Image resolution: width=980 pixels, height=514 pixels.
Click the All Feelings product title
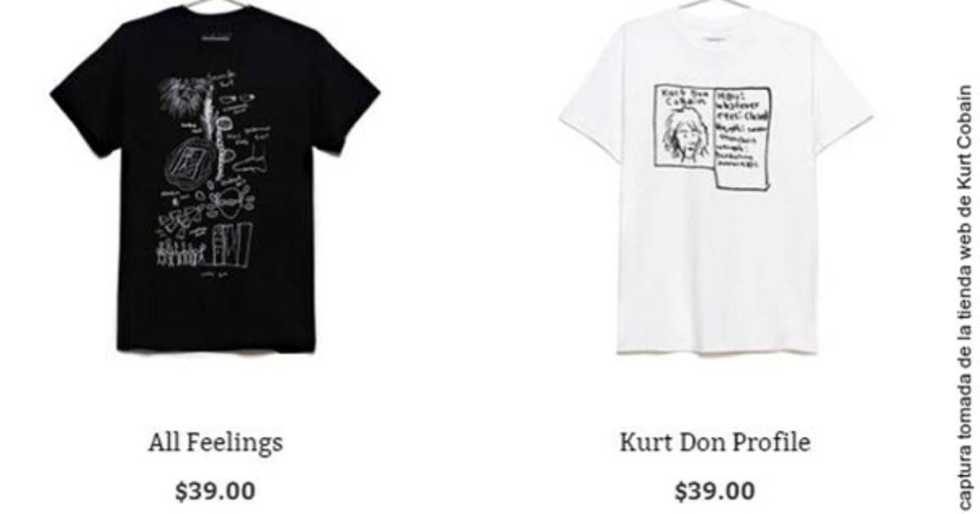pyautogui.click(x=216, y=443)
